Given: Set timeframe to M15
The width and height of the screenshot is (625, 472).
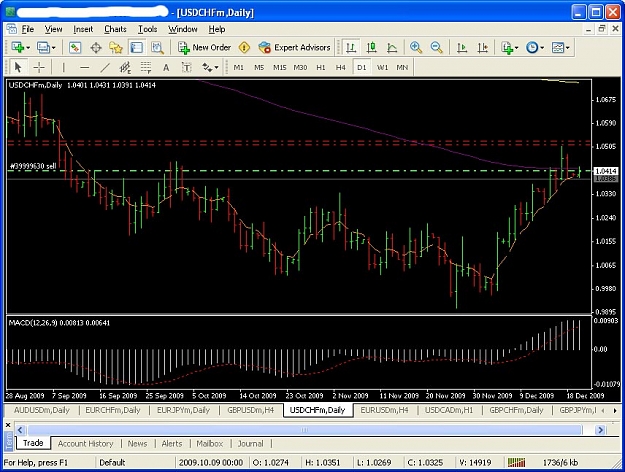Looking at the screenshot, I should tap(279, 67).
